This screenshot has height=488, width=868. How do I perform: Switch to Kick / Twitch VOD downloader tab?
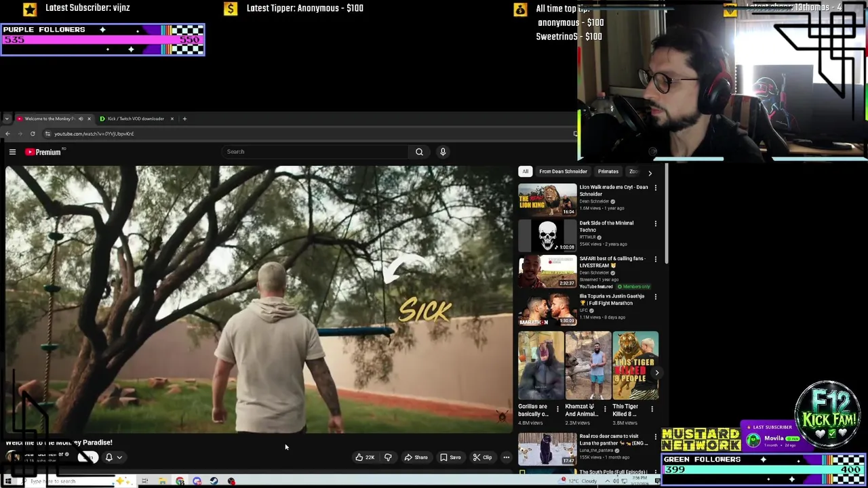(136, 119)
